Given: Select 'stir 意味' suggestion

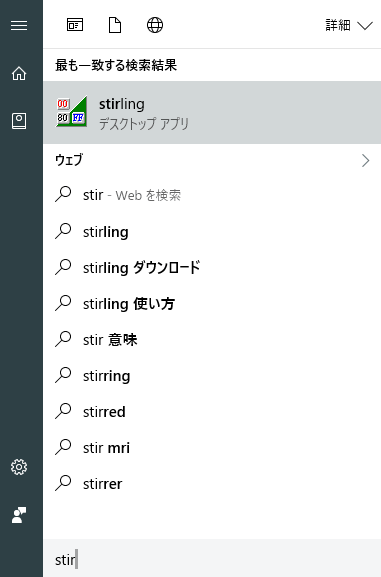Looking at the screenshot, I should point(212,340).
